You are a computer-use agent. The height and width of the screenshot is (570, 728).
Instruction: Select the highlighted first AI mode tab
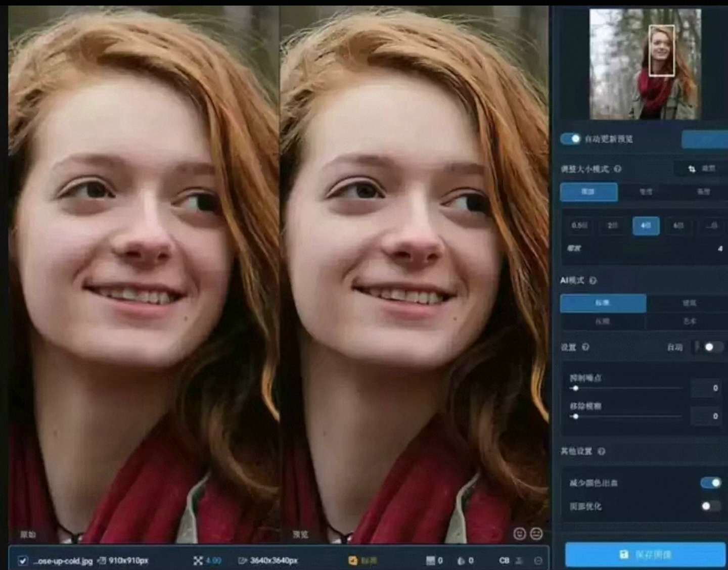pyautogui.click(x=603, y=303)
